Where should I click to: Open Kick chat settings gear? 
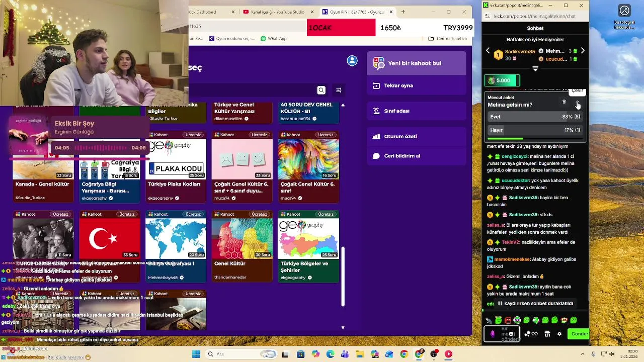coord(559,334)
